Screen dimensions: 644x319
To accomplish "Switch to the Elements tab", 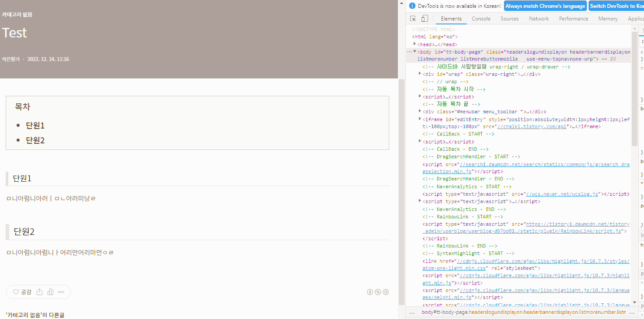I will [x=451, y=19].
